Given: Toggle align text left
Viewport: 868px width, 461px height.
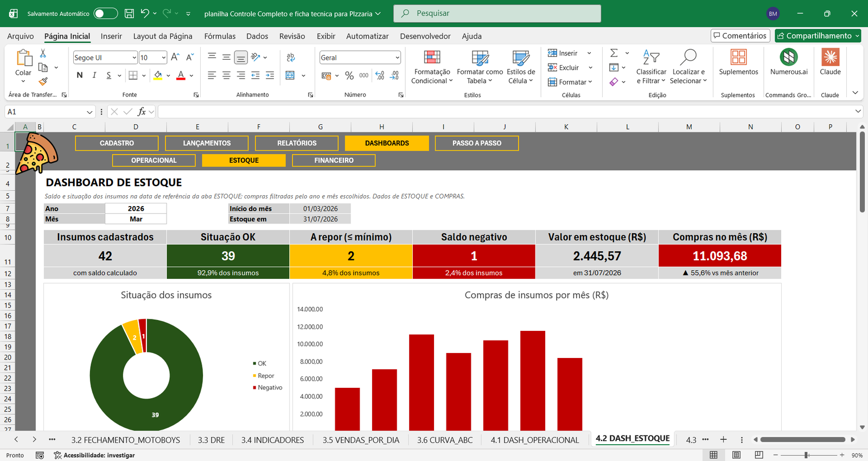Looking at the screenshot, I should click(212, 75).
